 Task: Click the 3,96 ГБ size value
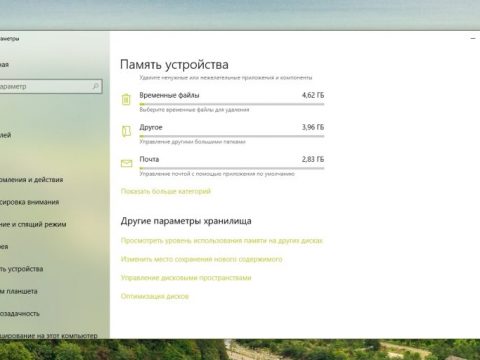point(313,127)
